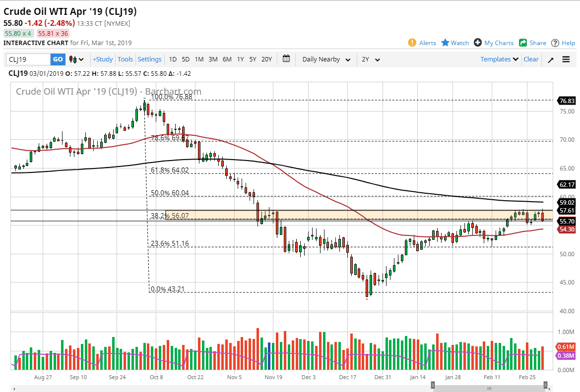
Task: Select the 1D timeframe
Action: [x=173, y=59]
